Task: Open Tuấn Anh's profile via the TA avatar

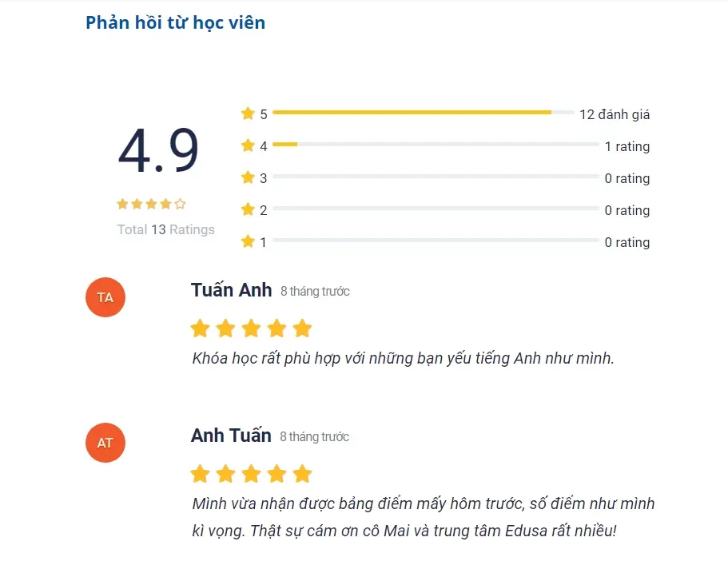Action: point(105,296)
